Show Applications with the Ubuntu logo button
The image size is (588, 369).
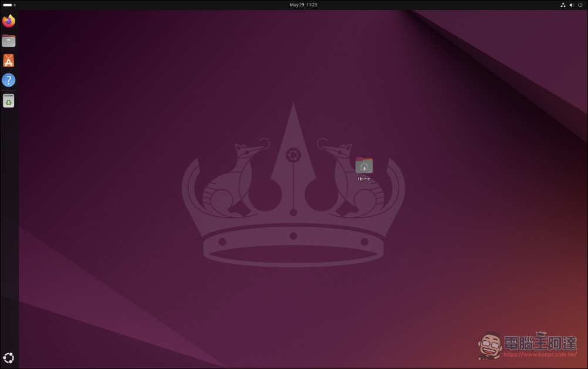click(x=9, y=358)
